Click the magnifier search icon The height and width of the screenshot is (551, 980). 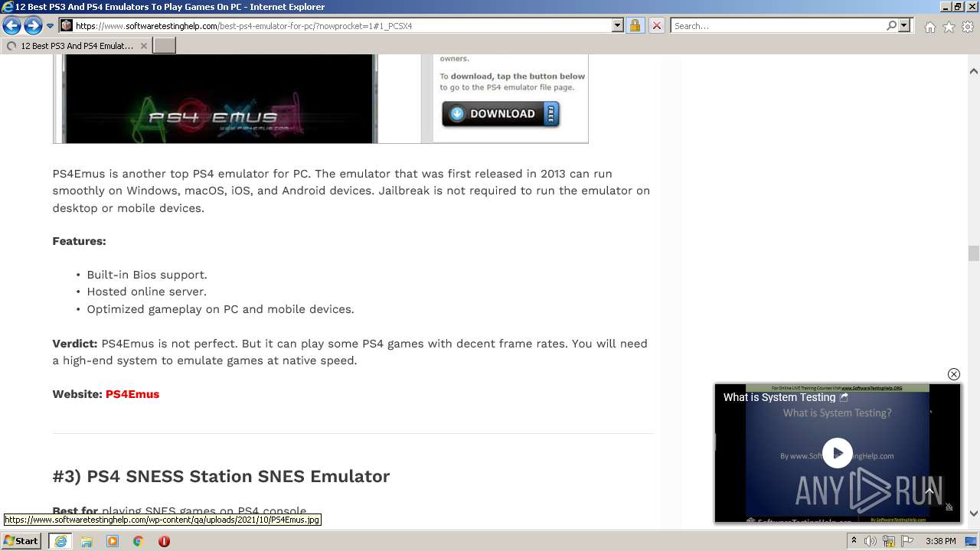click(891, 26)
